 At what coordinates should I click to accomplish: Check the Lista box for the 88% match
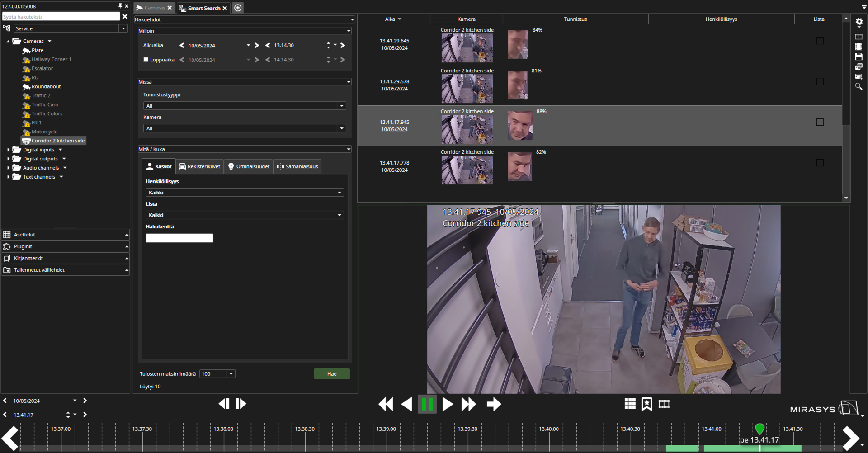tap(820, 122)
